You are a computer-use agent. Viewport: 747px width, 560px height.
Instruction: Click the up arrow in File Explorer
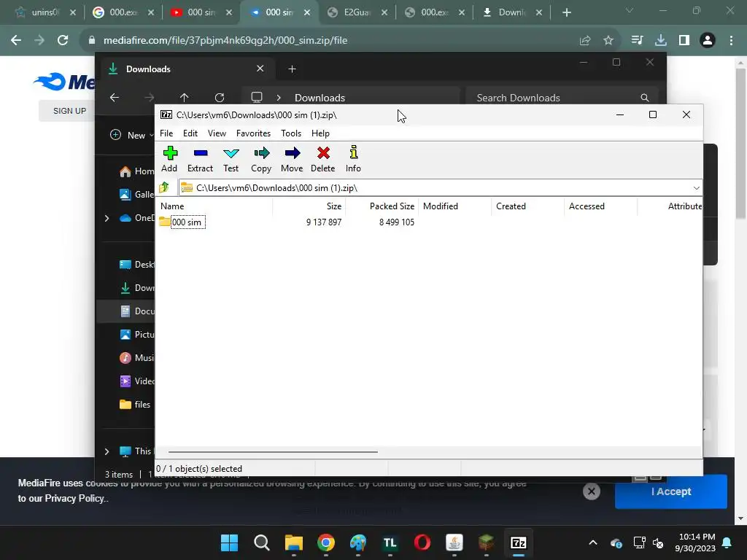pyautogui.click(x=185, y=98)
